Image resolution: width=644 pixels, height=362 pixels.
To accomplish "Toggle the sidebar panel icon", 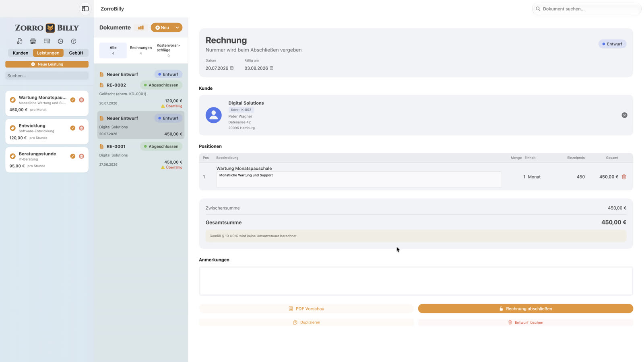I will pos(85,9).
